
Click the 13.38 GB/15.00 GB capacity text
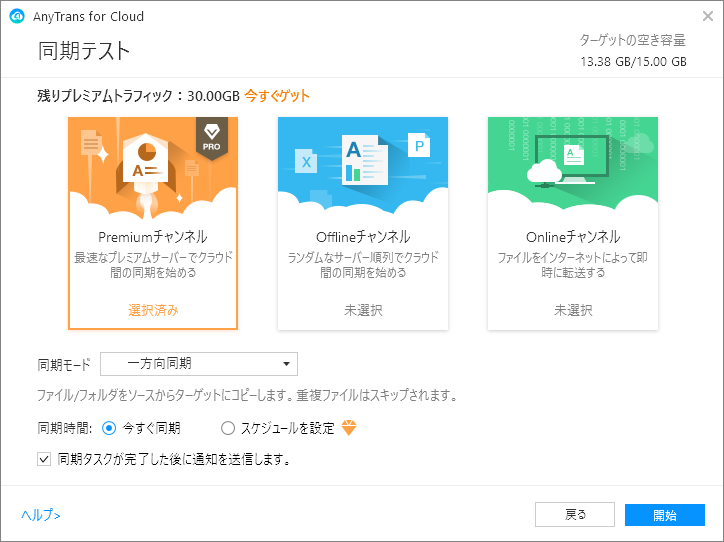click(634, 61)
